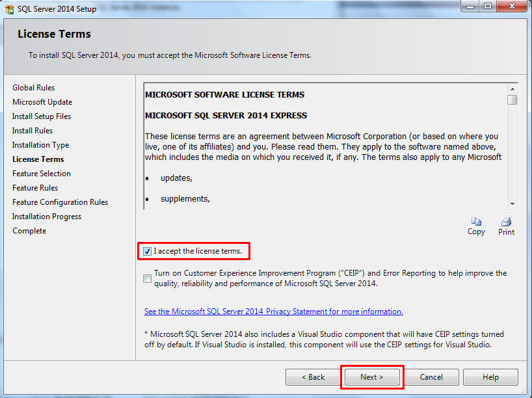Click the SQL Server Setup icon in title bar
Image resolution: width=532 pixels, height=398 pixels.
coord(8,8)
